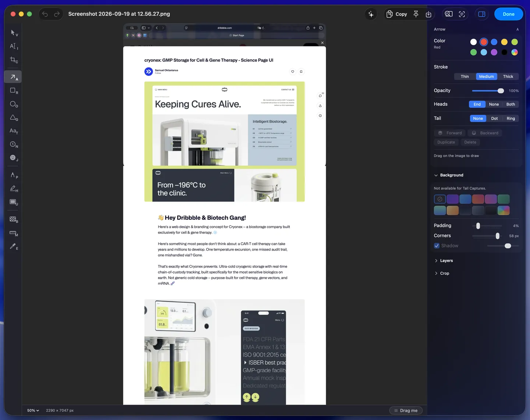This screenshot has width=530, height=420.
Task: Click the Opacity slider handle
Action: (x=501, y=91)
